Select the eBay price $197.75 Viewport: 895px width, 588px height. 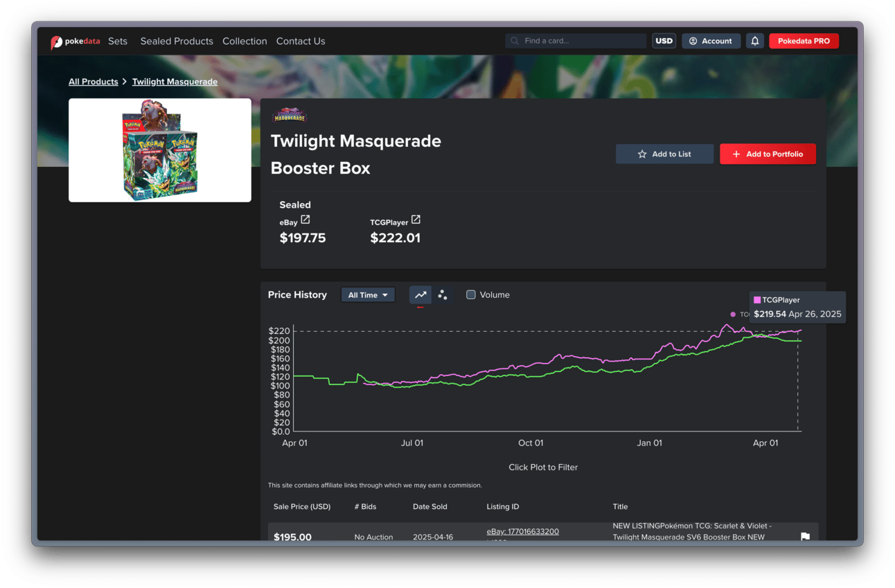(x=303, y=238)
